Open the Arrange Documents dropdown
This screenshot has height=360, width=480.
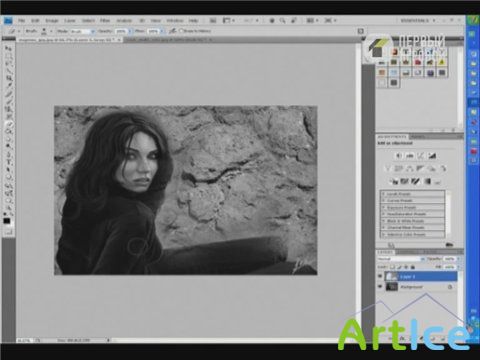312,20
